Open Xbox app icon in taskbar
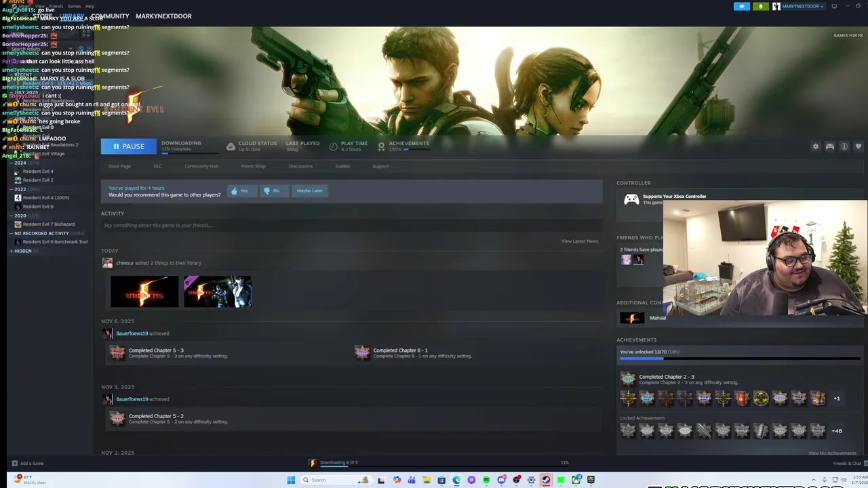Viewport: 868px width, 488px height. coord(576,480)
